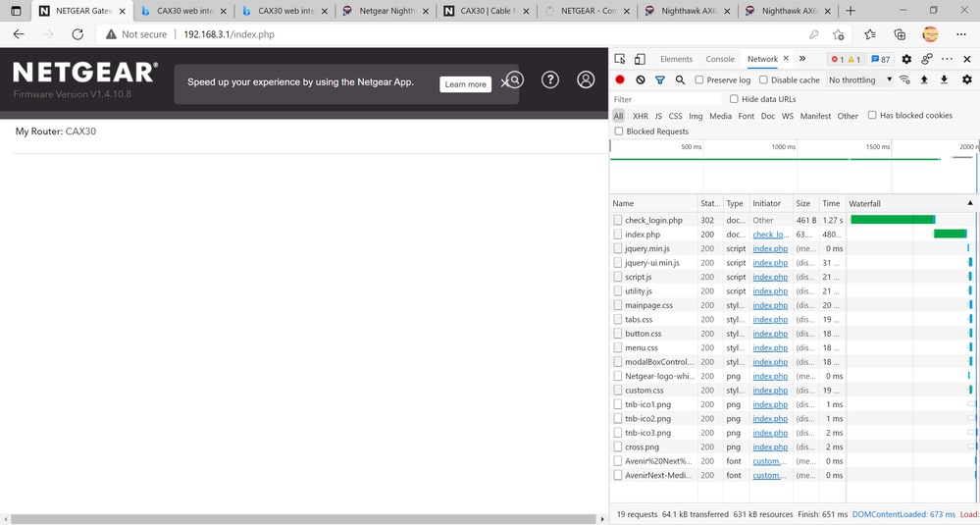Open DevTools inspect element picker
Screen dimensions: 980x525
click(x=620, y=59)
